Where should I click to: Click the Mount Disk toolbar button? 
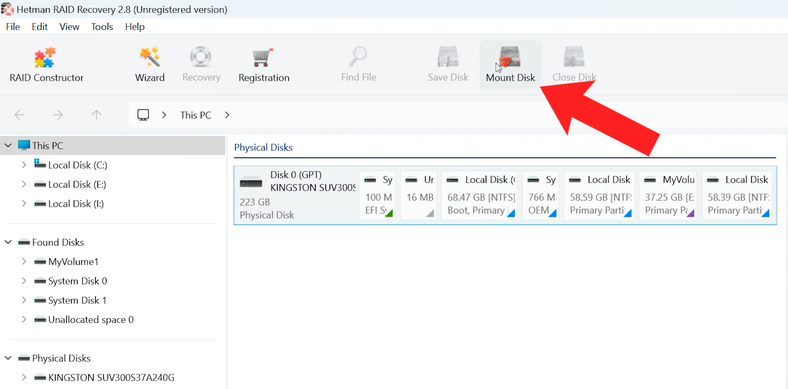(510, 65)
